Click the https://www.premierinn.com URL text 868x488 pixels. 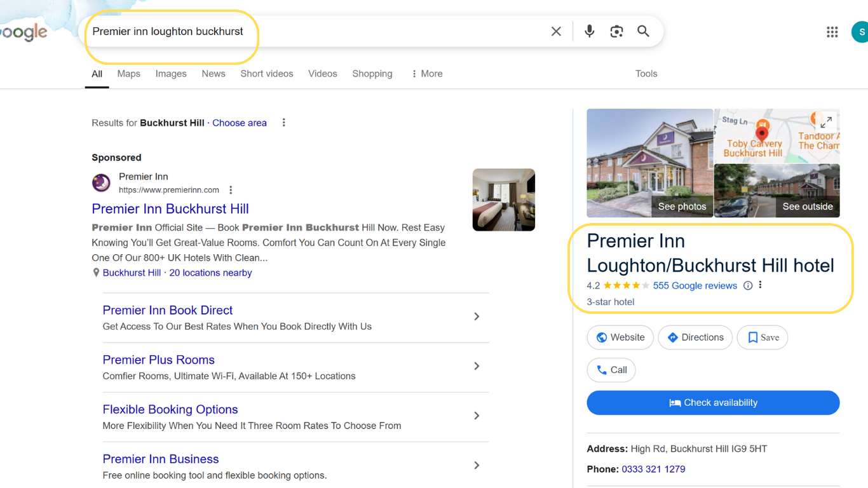click(169, 190)
